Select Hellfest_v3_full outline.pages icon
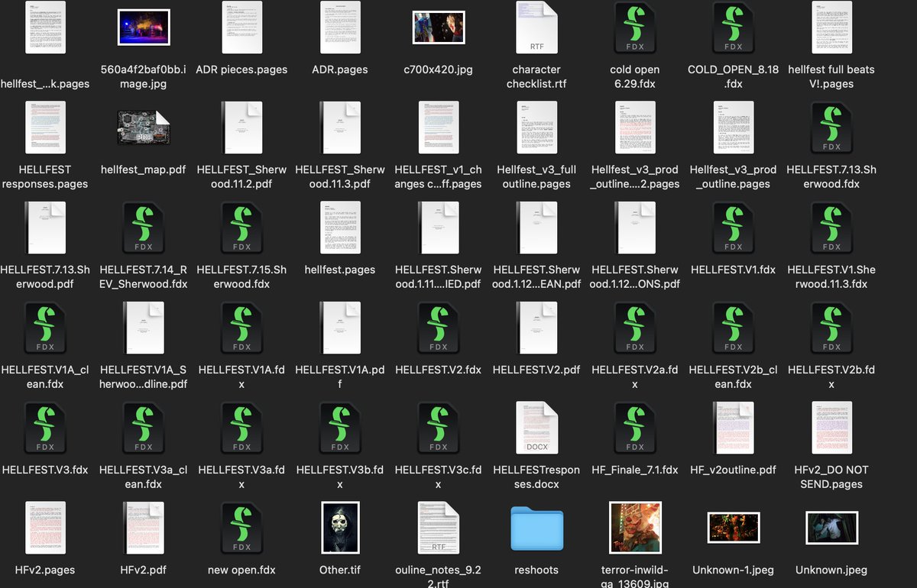This screenshot has height=588, width=917. 537,128
